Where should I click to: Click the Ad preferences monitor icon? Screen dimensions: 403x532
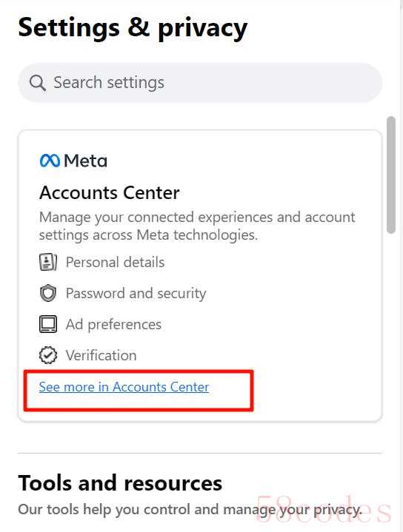coord(48,324)
